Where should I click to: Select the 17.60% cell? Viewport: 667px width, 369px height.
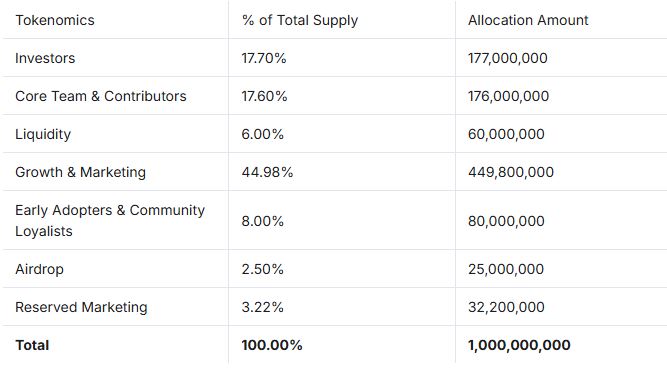[264, 96]
